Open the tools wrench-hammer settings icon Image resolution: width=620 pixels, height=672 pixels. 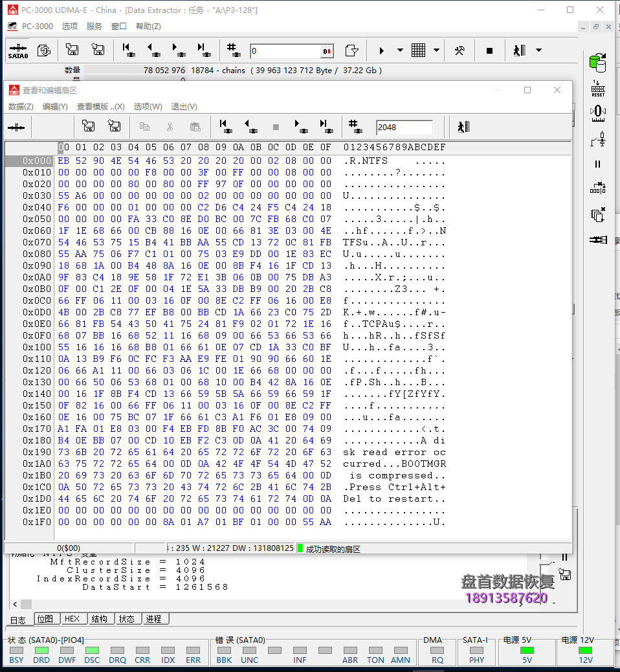pos(459,50)
